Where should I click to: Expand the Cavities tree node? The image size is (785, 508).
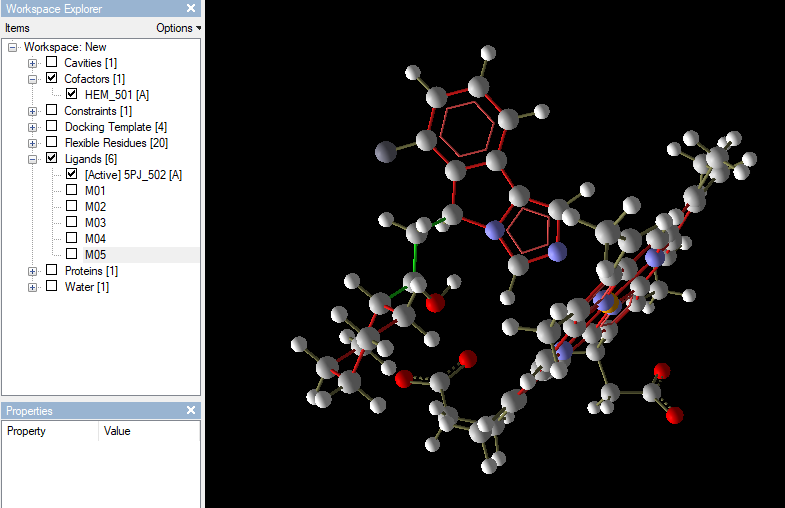[x=33, y=63]
